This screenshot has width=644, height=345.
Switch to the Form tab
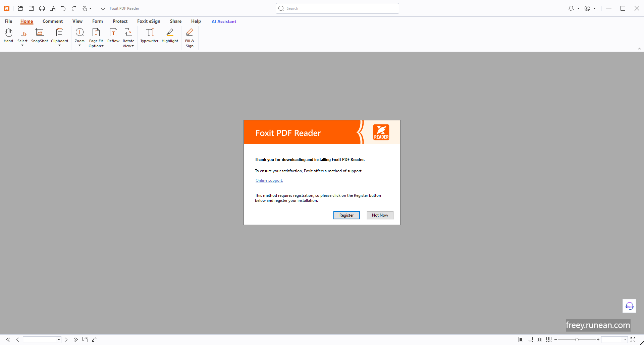point(98,21)
